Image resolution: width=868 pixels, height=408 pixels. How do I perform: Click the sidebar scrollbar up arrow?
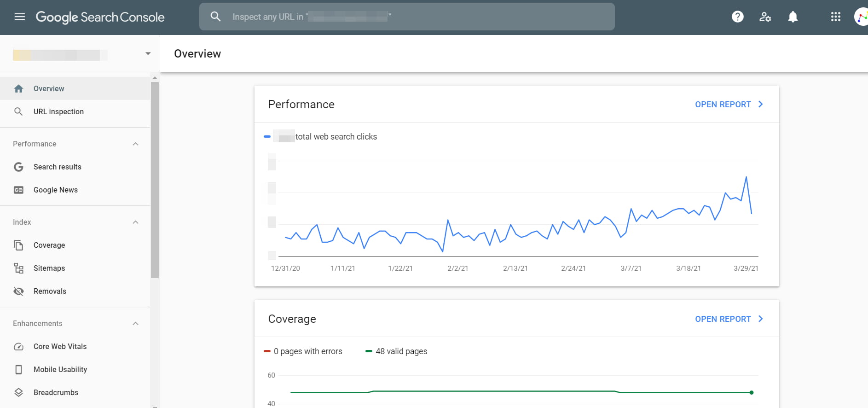(x=155, y=77)
